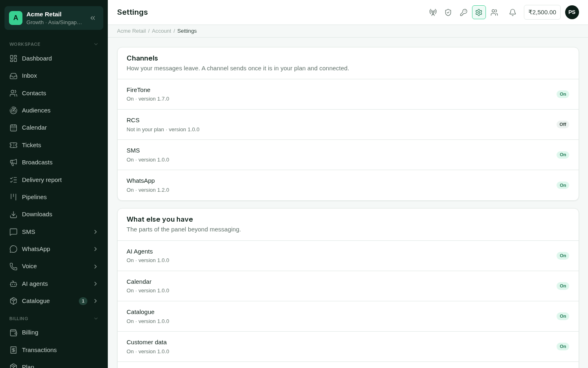Click the ₹2,500.00 balance button
588x368 pixels.
pyautogui.click(x=542, y=12)
